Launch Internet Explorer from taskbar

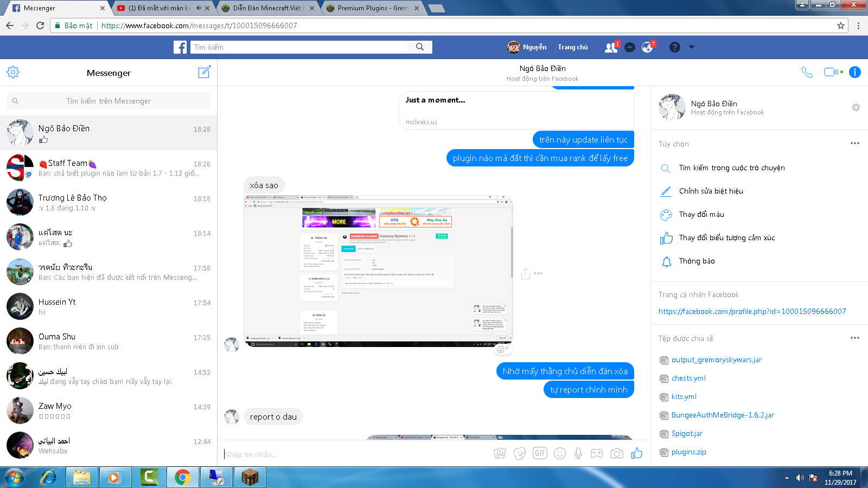pos(49,477)
